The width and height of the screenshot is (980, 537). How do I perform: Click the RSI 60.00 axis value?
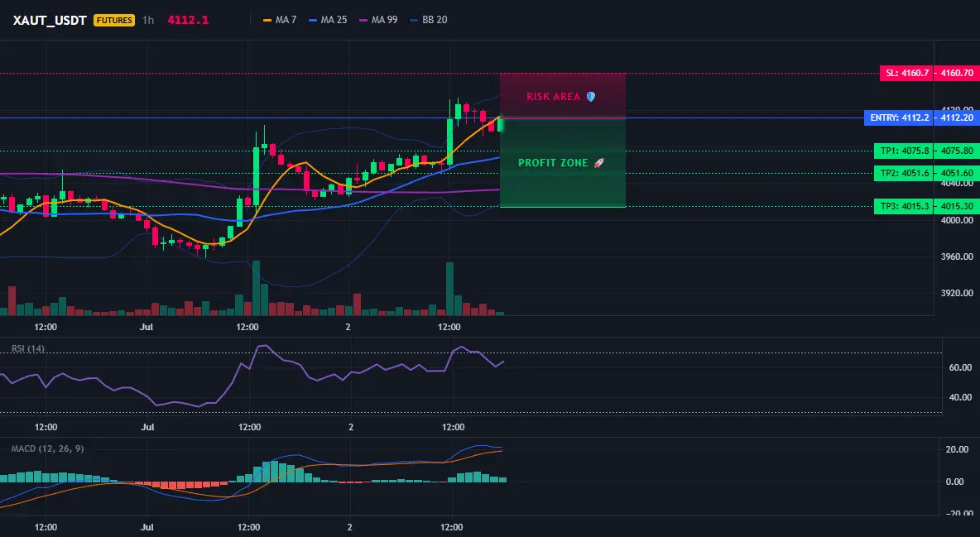(x=961, y=367)
